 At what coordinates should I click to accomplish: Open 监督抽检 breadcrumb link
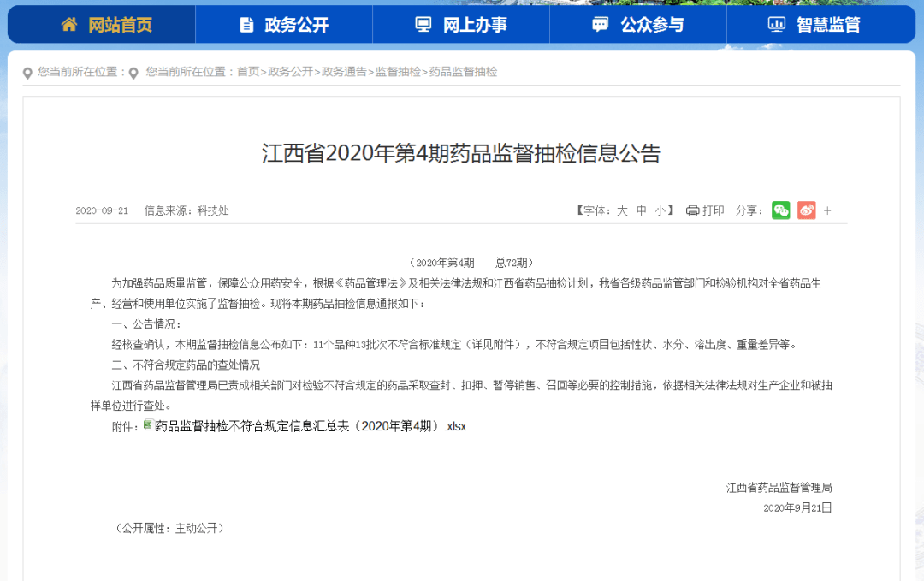[x=398, y=72]
